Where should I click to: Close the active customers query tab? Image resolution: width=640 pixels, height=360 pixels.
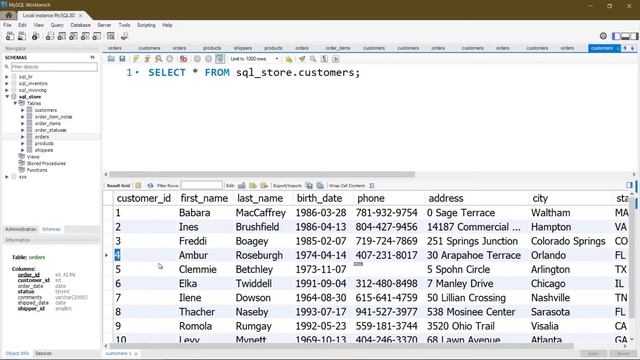[x=618, y=48]
